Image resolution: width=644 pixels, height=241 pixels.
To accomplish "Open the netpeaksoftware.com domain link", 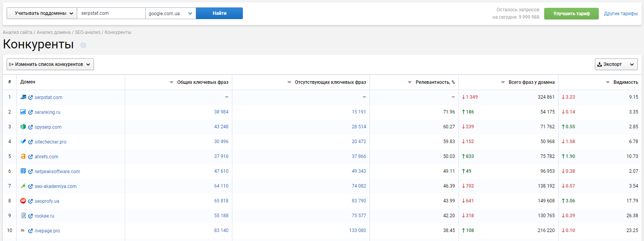I will click(57, 172).
